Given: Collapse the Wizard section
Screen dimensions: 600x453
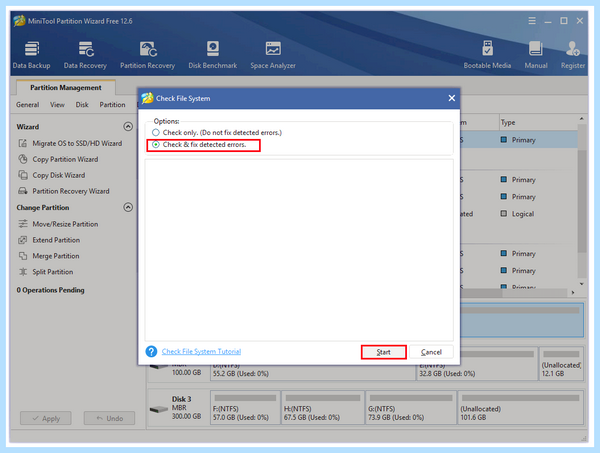Looking at the screenshot, I should click(x=128, y=126).
